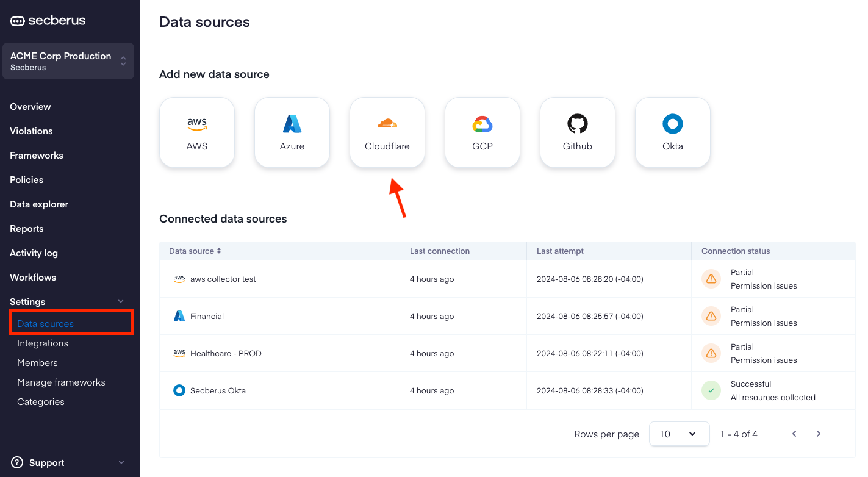Open Activity log in sidebar
This screenshot has width=868, height=477.
pyautogui.click(x=34, y=253)
